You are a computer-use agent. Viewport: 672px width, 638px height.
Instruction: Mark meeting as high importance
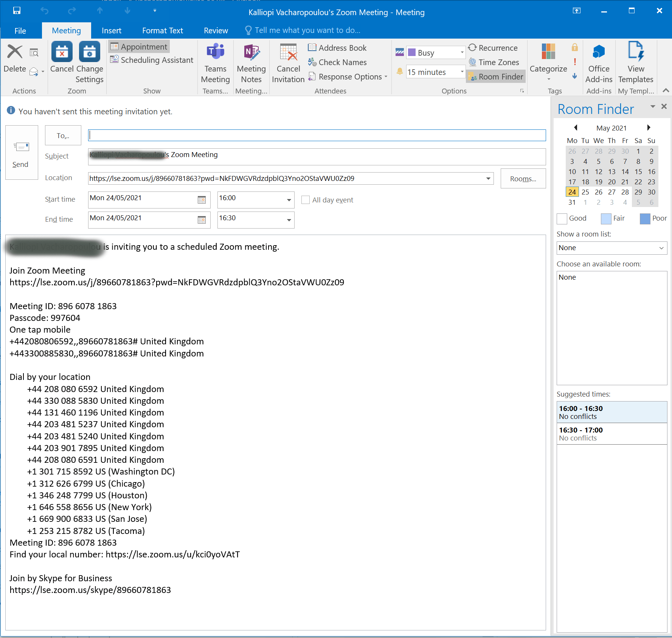click(574, 62)
